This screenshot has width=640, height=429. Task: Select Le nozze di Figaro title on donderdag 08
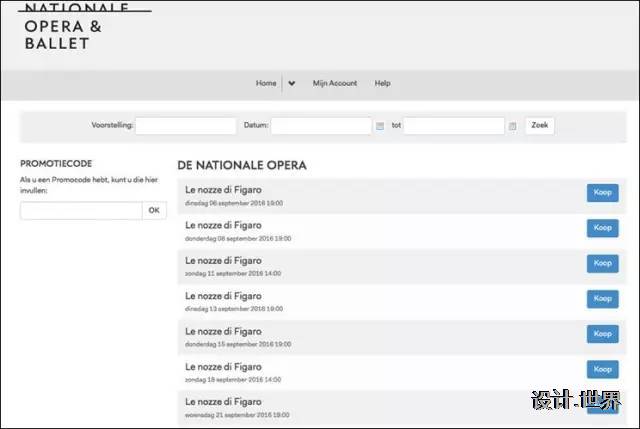(x=223, y=225)
